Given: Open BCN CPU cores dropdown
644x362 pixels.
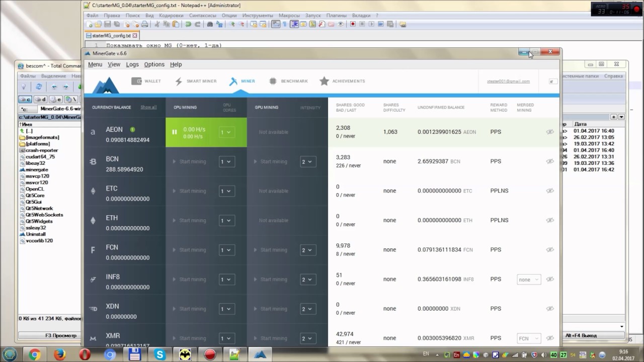Looking at the screenshot, I should (227, 162).
